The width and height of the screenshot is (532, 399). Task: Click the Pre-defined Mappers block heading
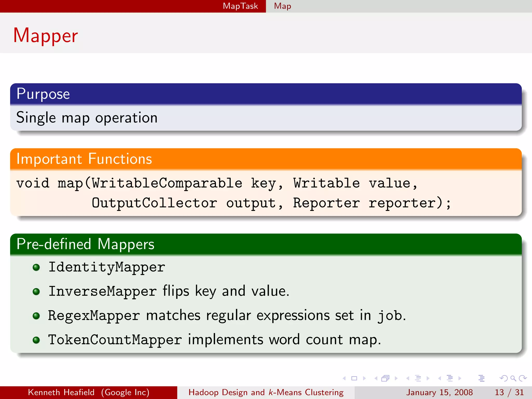tap(85, 244)
